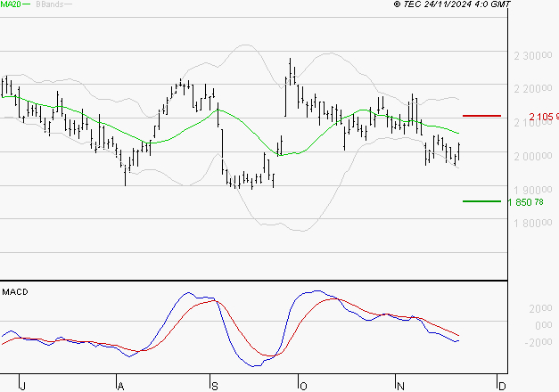Click the S month marker on time axis
559x392 pixels.
214,386
